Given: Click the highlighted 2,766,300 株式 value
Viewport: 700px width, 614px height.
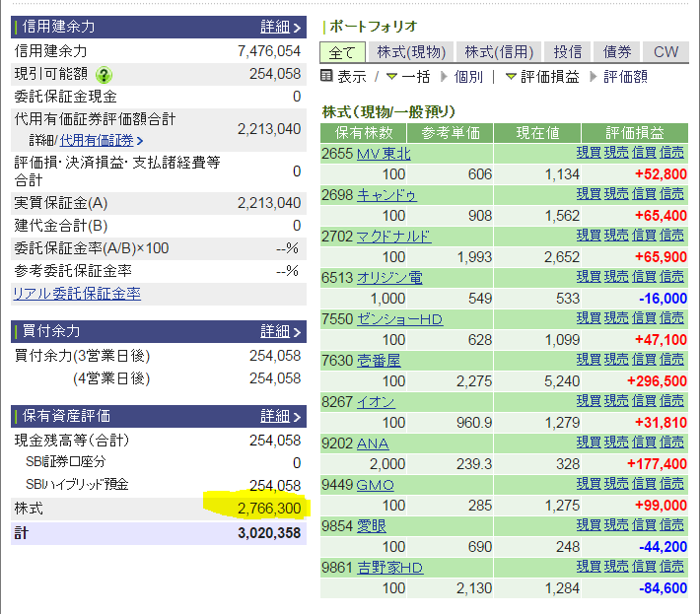Looking at the screenshot, I should point(269,509).
